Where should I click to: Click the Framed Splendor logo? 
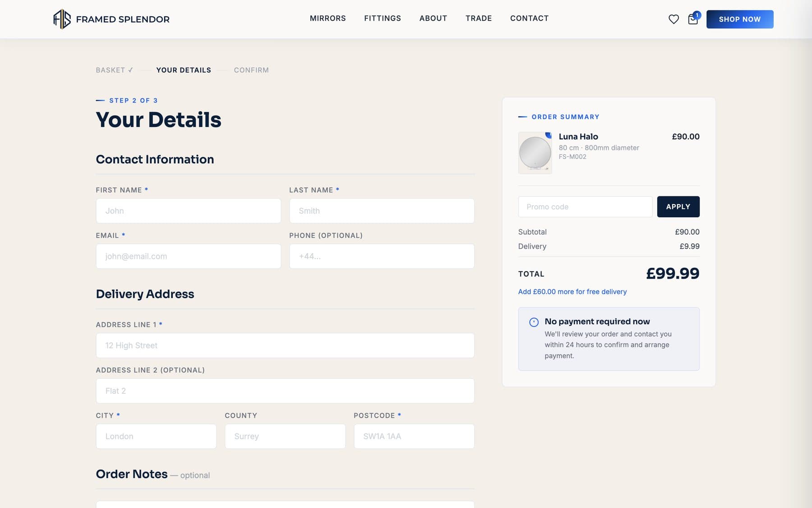(111, 19)
